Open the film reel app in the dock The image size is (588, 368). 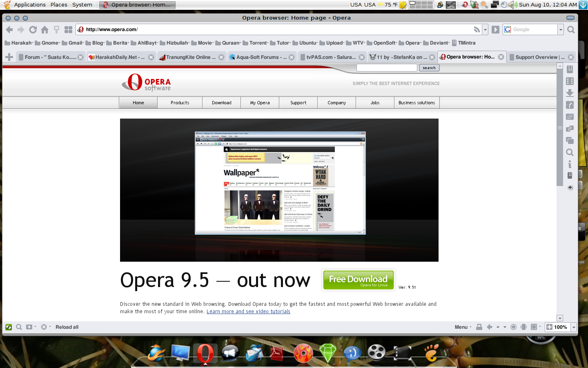click(x=376, y=352)
